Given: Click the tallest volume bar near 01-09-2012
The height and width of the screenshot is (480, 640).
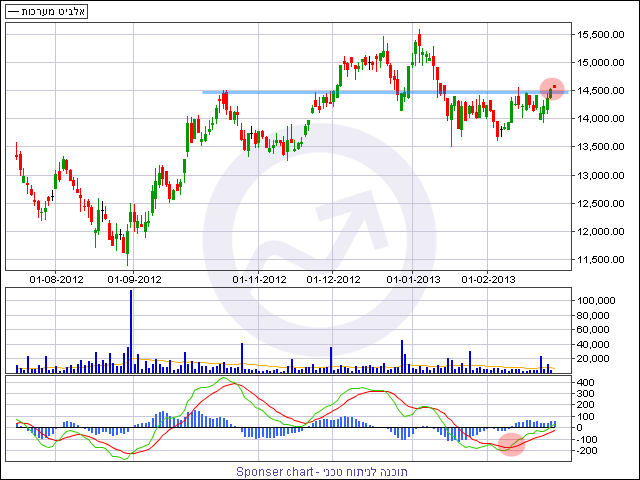Looking at the screenshot, I should [x=131, y=331].
